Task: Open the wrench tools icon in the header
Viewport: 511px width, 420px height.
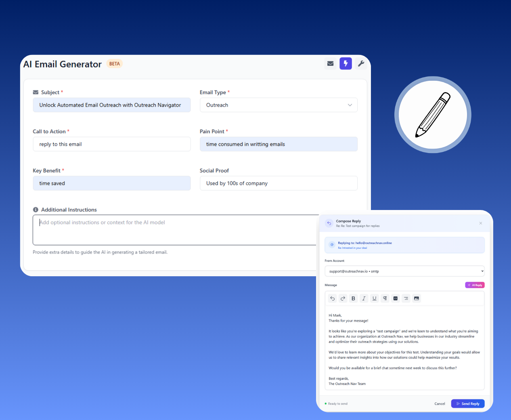Action: tap(361, 63)
